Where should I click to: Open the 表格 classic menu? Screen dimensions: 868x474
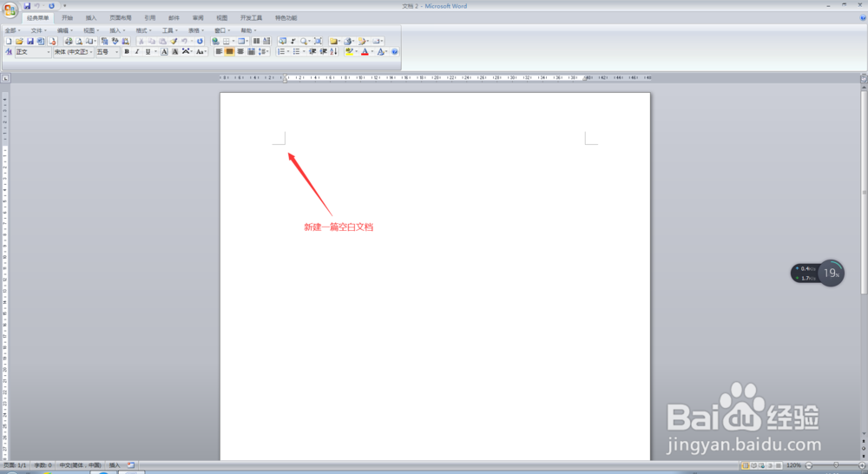196,30
